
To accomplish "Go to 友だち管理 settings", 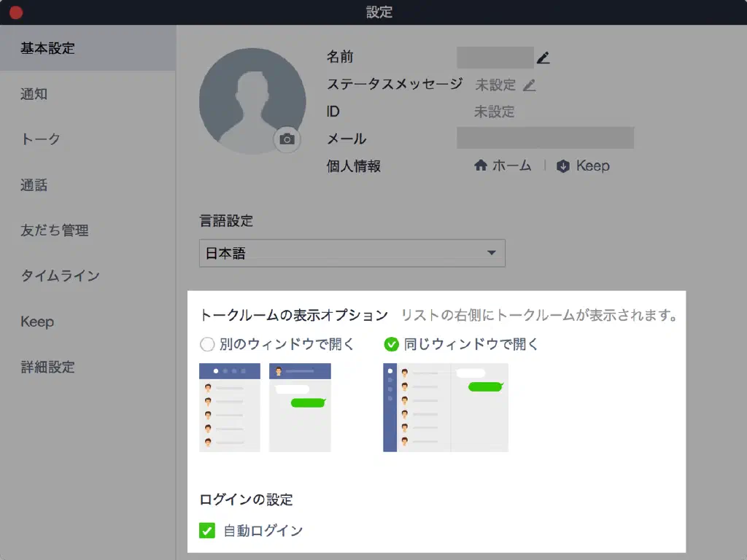I will 55,230.
